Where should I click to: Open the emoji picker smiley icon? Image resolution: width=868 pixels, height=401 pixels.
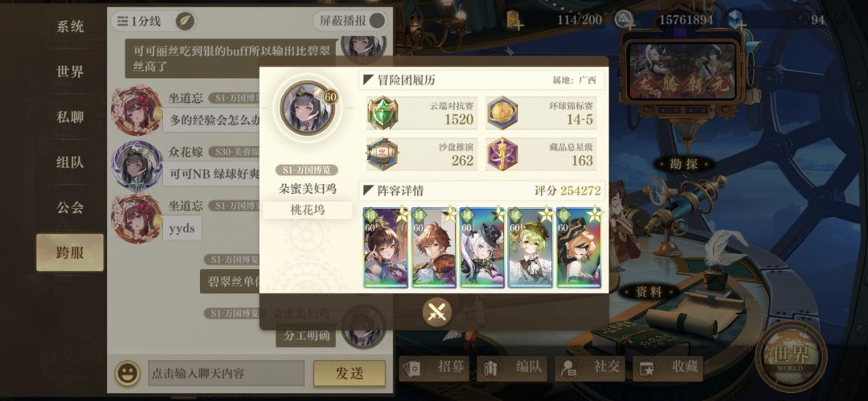tap(127, 374)
